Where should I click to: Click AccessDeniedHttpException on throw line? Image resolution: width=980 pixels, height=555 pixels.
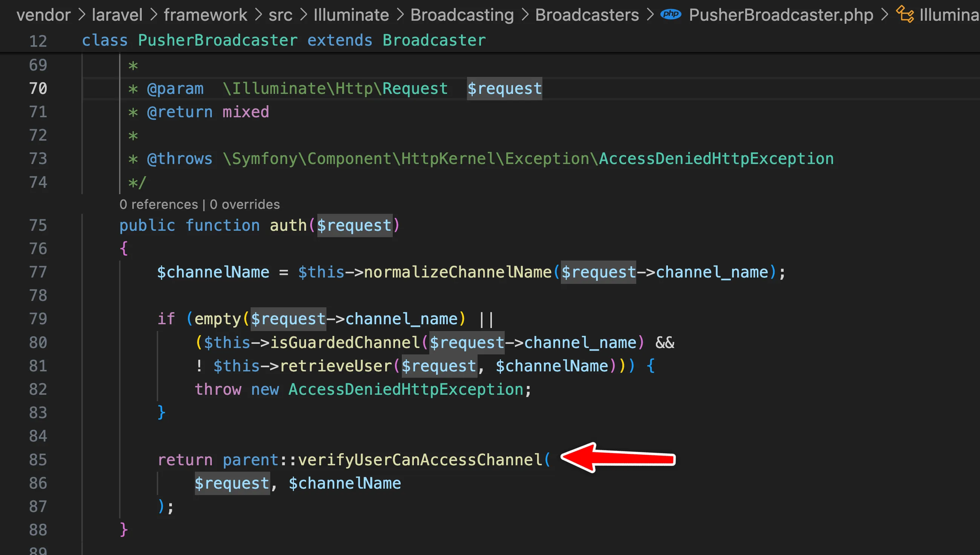tap(406, 389)
